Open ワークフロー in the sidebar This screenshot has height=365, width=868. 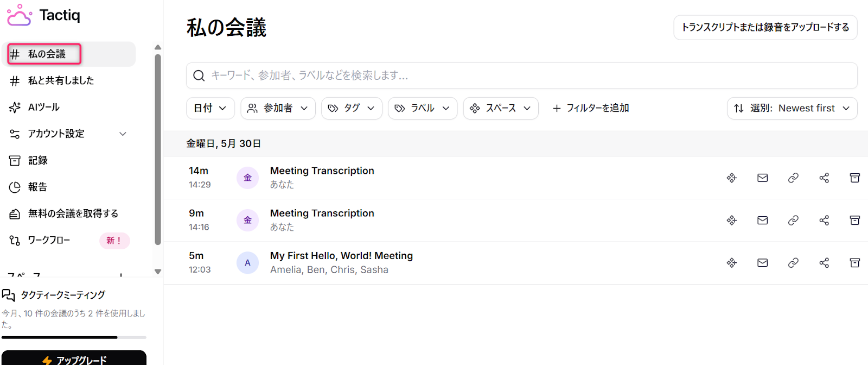pos(49,240)
